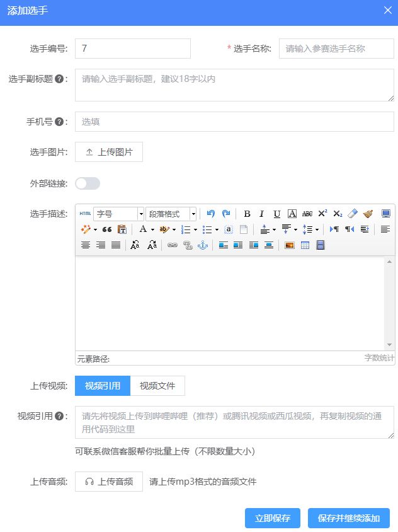The image size is (398, 532).
Task: Open paragraph spacing after dropdown
Action: tap(295, 229)
